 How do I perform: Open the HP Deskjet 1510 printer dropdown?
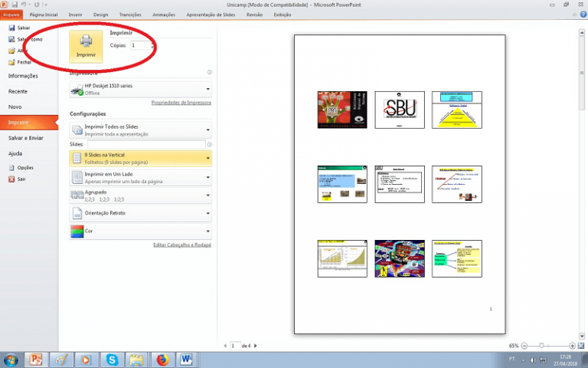[x=140, y=90]
